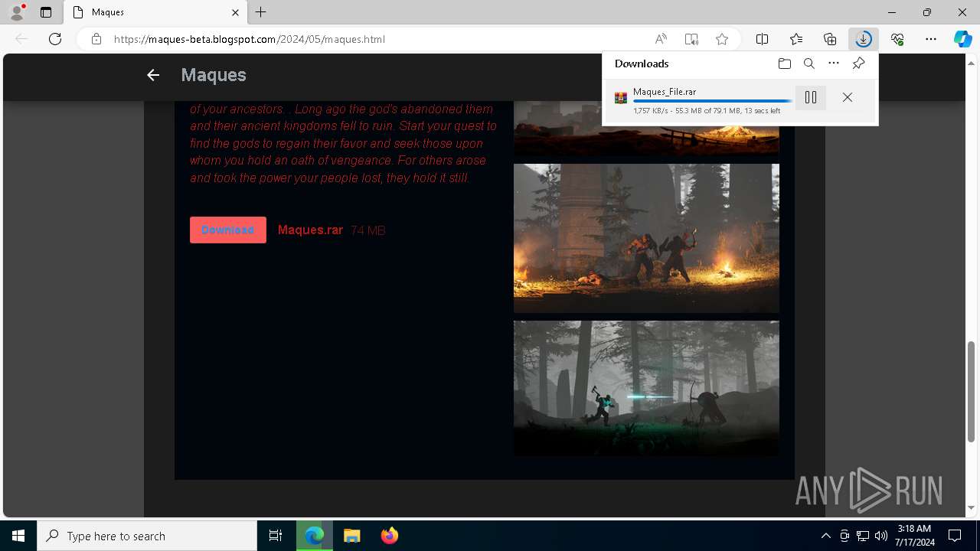Open the notification center
The height and width of the screenshot is (551, 980).
(955, 536)
